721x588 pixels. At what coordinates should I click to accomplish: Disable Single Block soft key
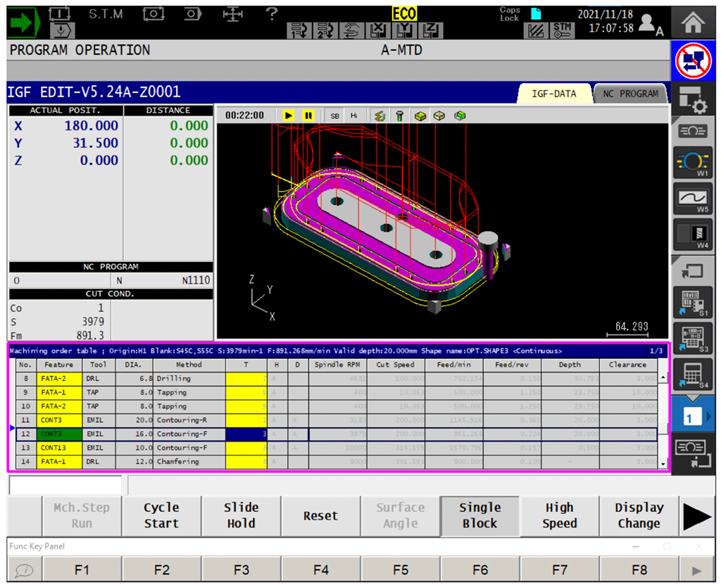479,516
